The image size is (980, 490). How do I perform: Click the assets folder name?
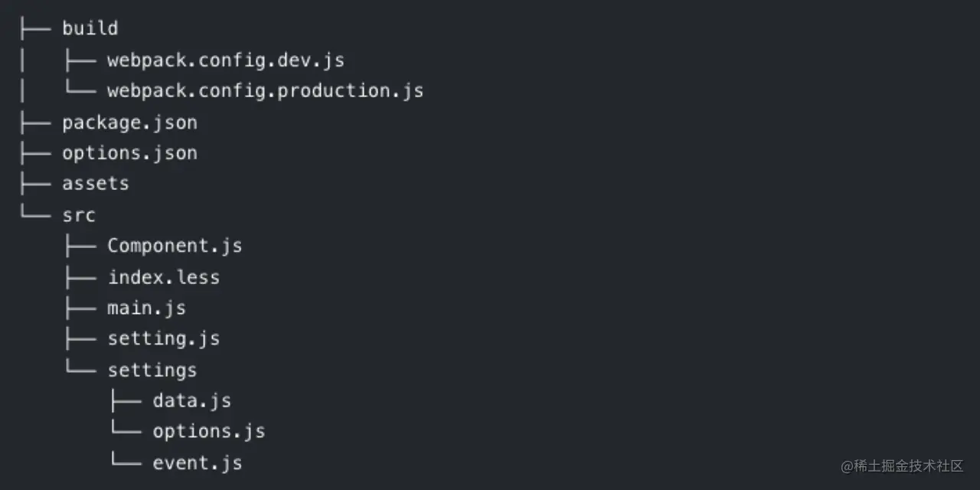(95, 184)
